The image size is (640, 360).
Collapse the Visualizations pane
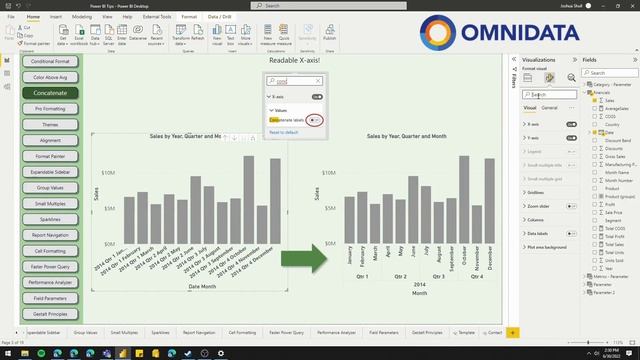click(x=575, y=60)
